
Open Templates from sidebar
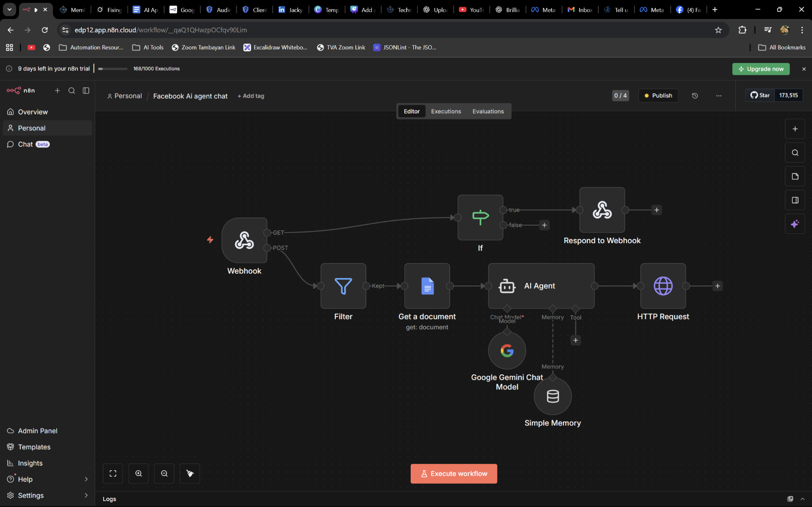point(47,447)
